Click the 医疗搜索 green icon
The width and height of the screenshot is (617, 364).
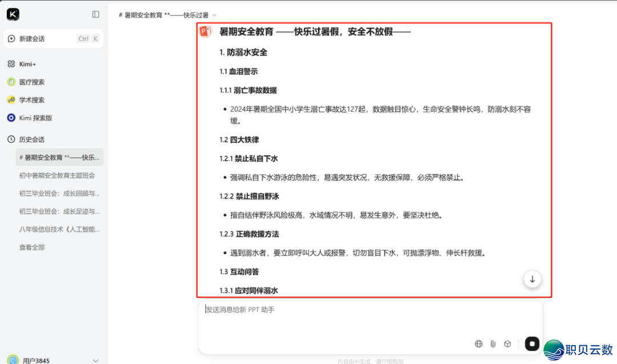(x=11, y=82)
